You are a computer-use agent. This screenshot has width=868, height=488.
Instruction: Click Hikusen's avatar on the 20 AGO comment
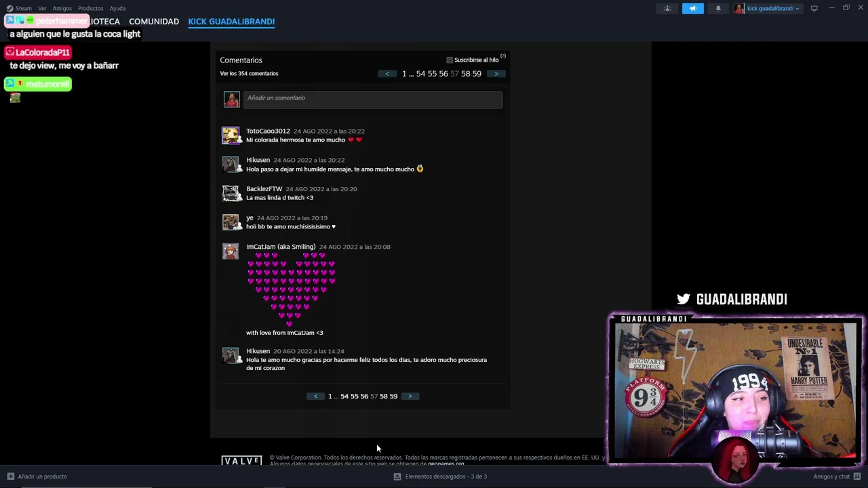231,356
